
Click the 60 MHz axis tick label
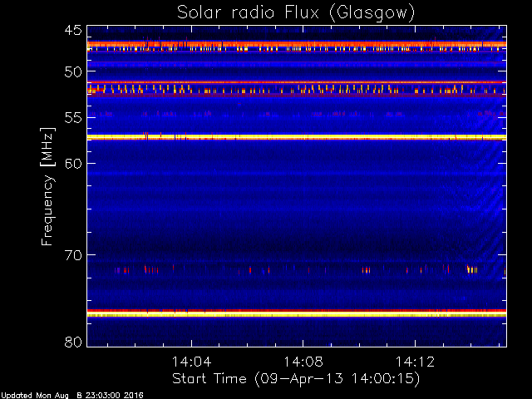[x=73, y=164]
